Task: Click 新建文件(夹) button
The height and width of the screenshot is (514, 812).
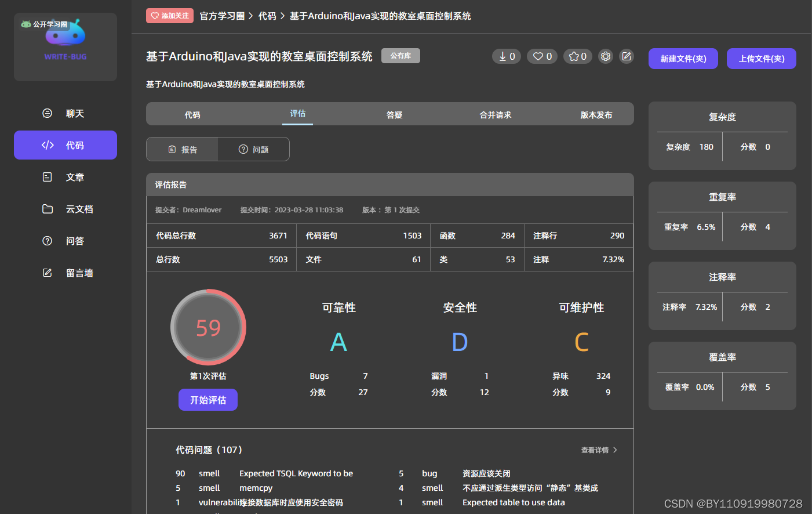Action: tap(683, 59)
